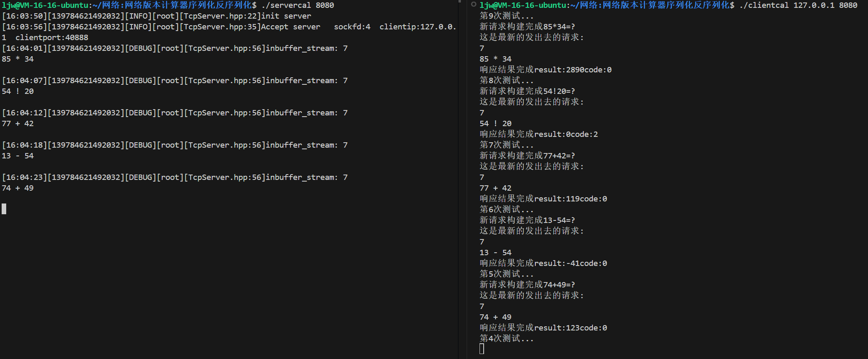Screen dimensions: 868x359
Task: Click the 16:04:07 DEBUG inbuffer_stream log line
Action: [x=175, y=81]
